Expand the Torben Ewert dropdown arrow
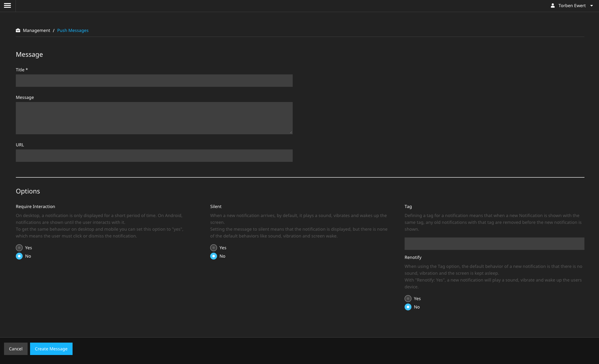Viewport: 599px width, 364px height. click(x=592, y=6)
